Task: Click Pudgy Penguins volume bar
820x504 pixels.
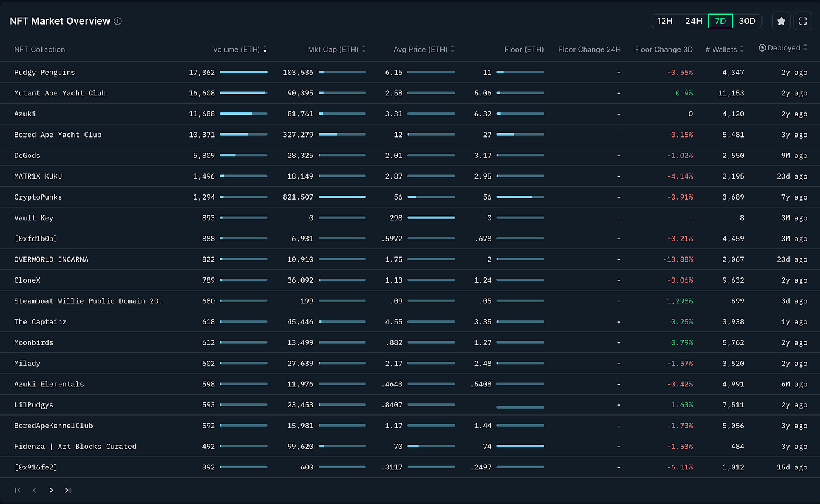Action: (x=244, y=73)
